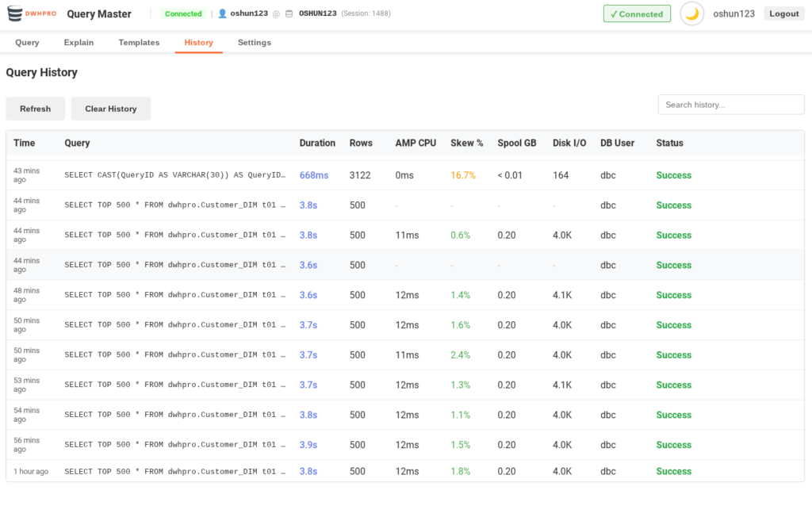
Task: Click the small Connected badge near the title
Action: pos(183,13)
